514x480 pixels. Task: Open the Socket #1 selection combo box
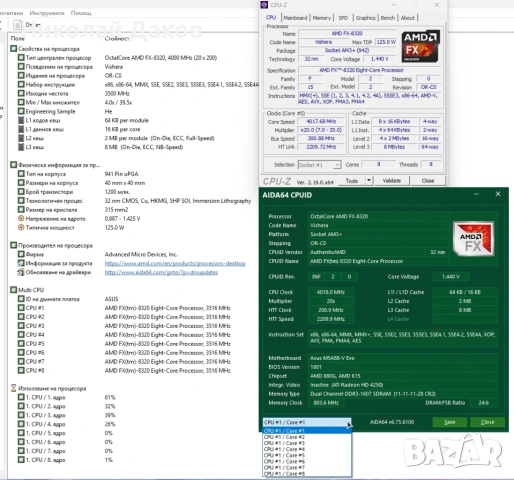[x=319, y=165]
